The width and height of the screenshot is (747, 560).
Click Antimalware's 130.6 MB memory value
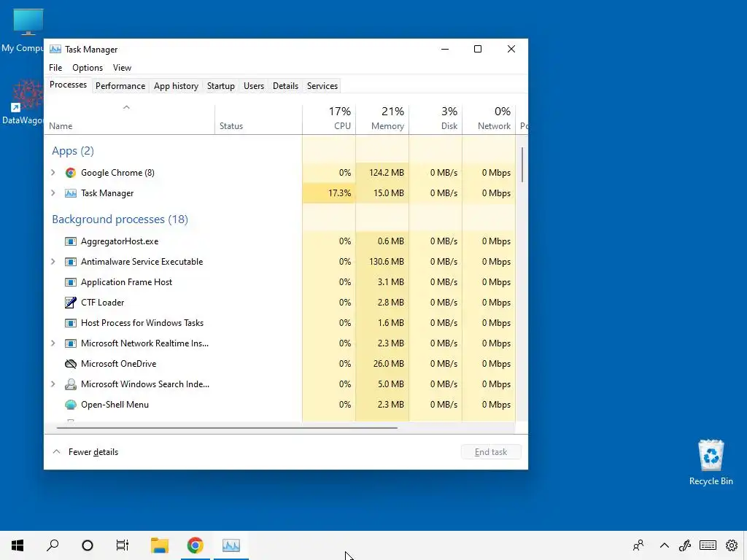pyautogui.click(x=387, y=262)
